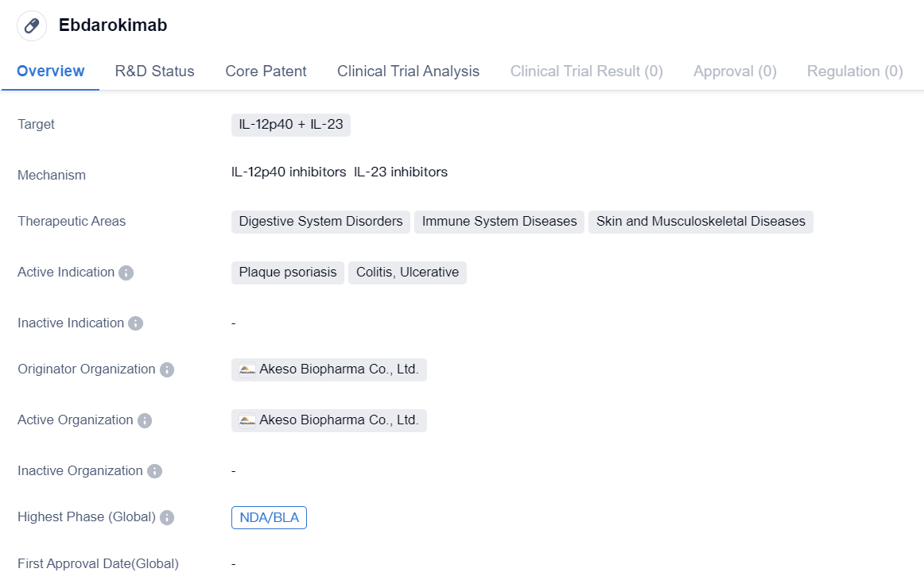The height and width of the screenshot is (584, 924).
Task: Switch to the R&D Status tab
Action: (154, 72)
